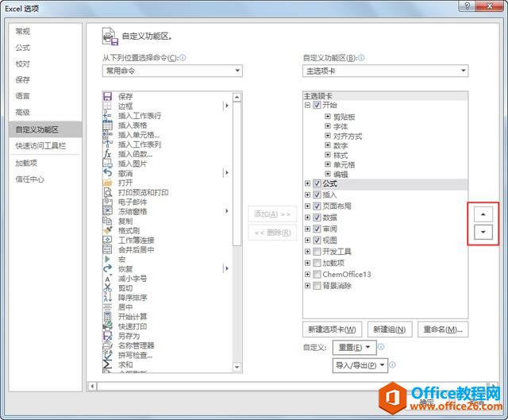Click the commands list scrollbar thumb
This screenshot has height=420, width=508.
237,174
